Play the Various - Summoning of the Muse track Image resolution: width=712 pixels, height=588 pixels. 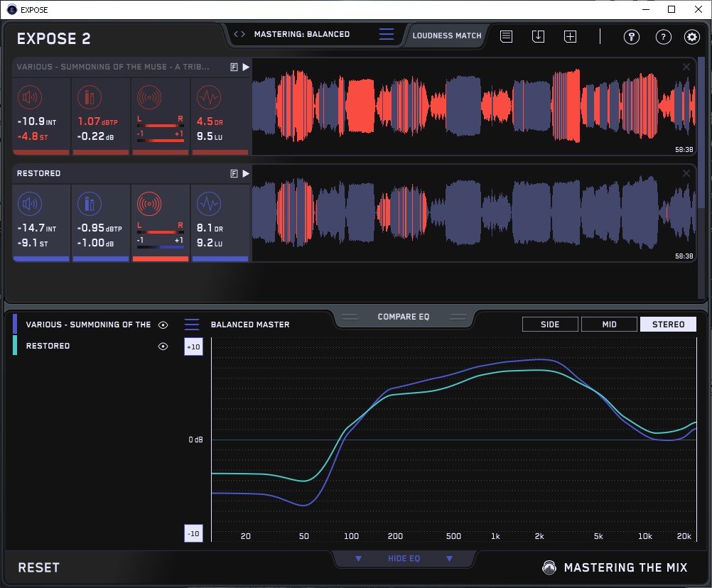pyautogui.click(x=246, y=67)
